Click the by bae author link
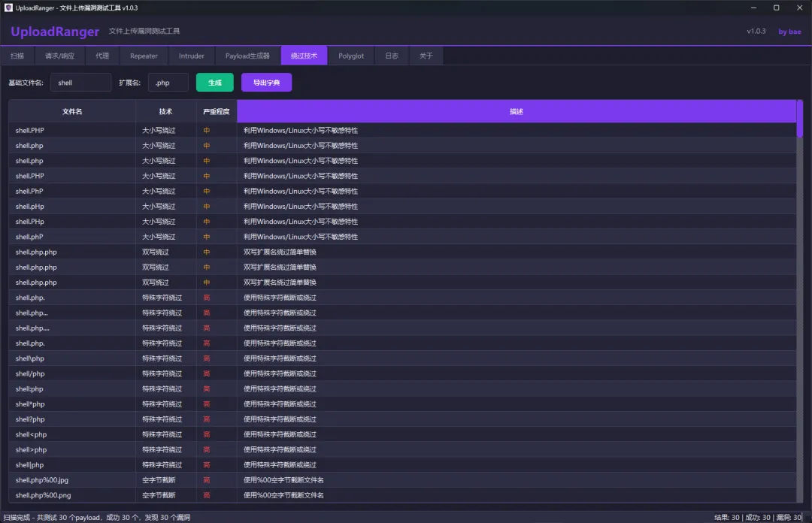Screen dimensions: 812x523 pos(789,32)
